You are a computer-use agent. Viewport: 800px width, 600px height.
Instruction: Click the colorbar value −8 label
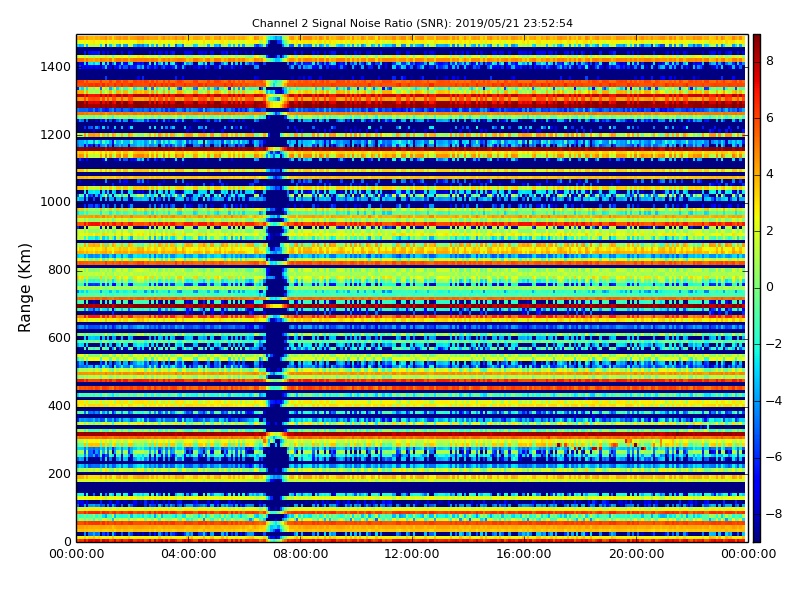[774, 514]
